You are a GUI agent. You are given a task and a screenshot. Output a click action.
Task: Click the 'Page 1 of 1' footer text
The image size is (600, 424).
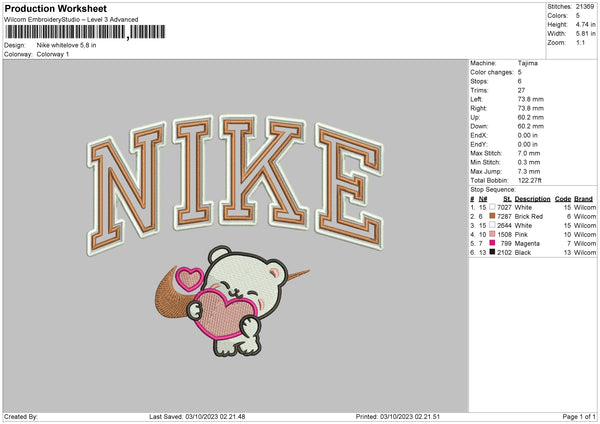(579, 416)
